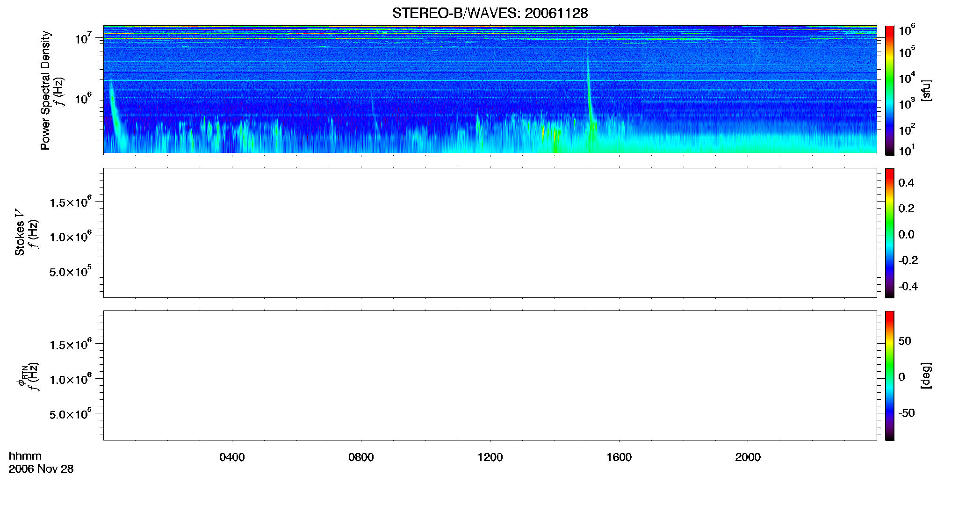The height and width of the screenshot is (505, 980).
Task: Click the Stokes V axis label
Action: [x=20, y=232]
